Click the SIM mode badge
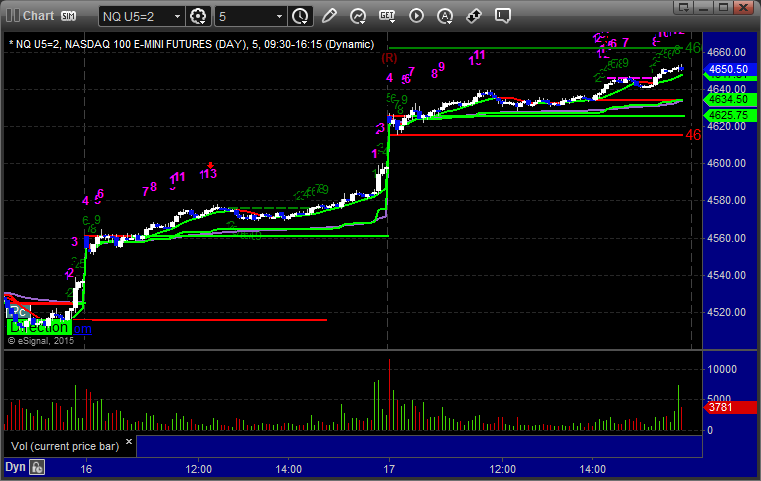761x481 pixels. [68, 16]
